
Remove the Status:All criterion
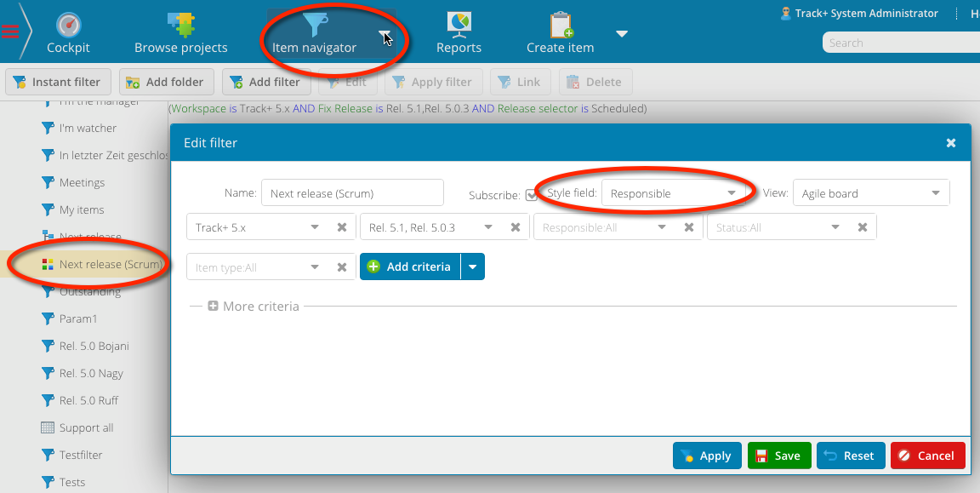pyautogui.click(x=862, y=227)
